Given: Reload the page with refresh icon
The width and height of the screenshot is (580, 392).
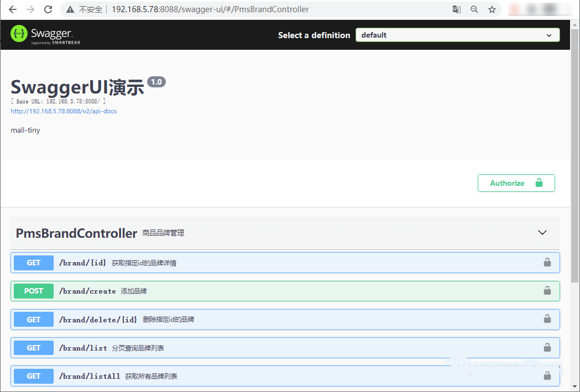Looking at the screenshot, I should coord(48,9).
